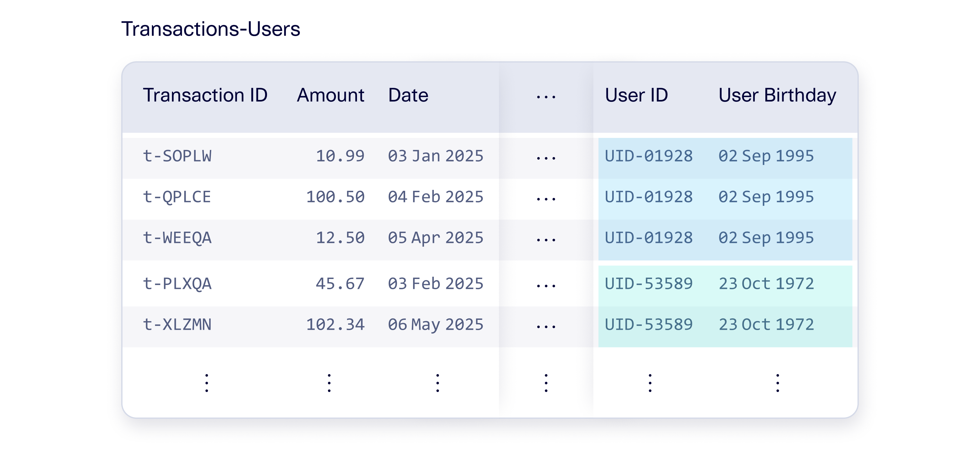Viewport: 980px width, 452px height.
Task: Click the Transaction ID column header
Action: (205, 95)
